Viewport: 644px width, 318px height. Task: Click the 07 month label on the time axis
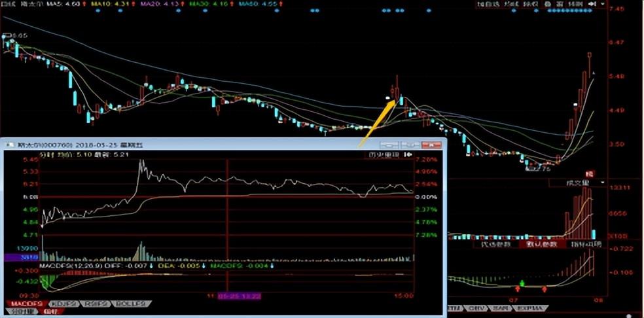pos(513,300)
